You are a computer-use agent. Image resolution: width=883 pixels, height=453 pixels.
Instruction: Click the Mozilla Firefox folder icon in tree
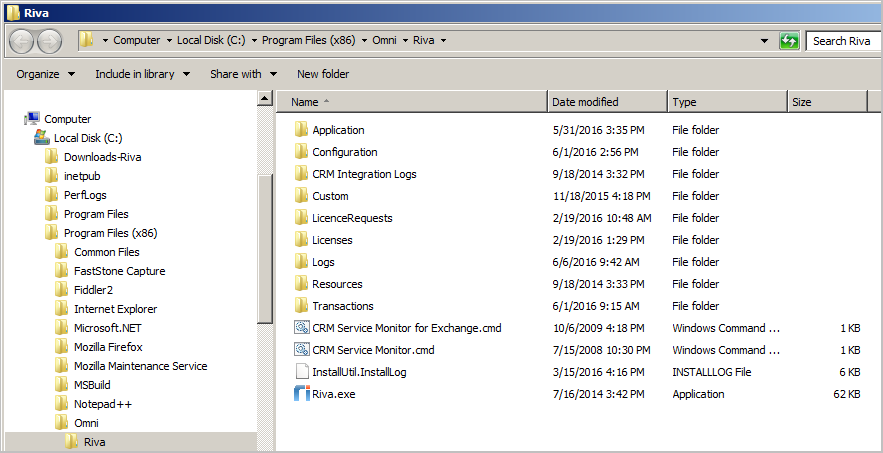[61, 347]
